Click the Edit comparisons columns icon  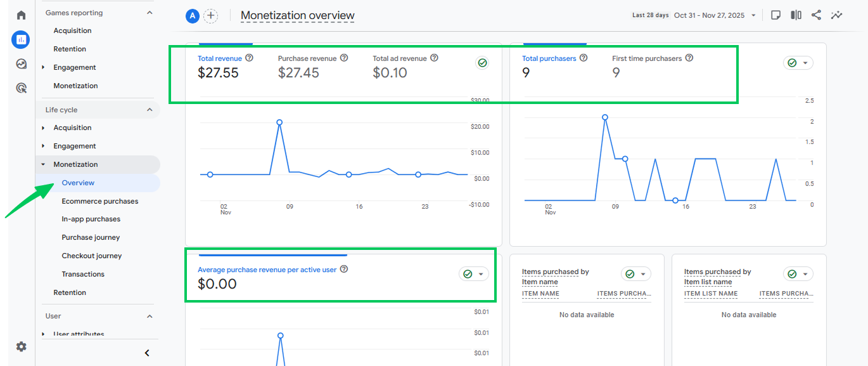[796, 15]
